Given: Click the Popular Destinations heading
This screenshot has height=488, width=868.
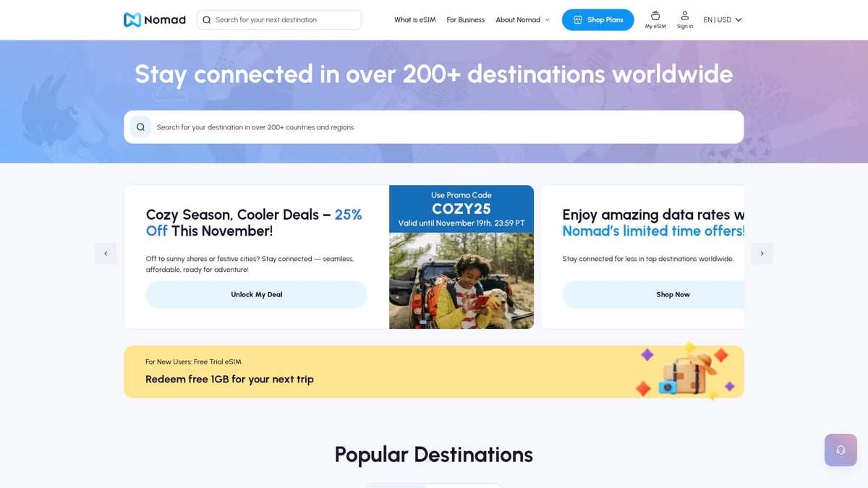Looking at the screenshot, I should 434,454.
